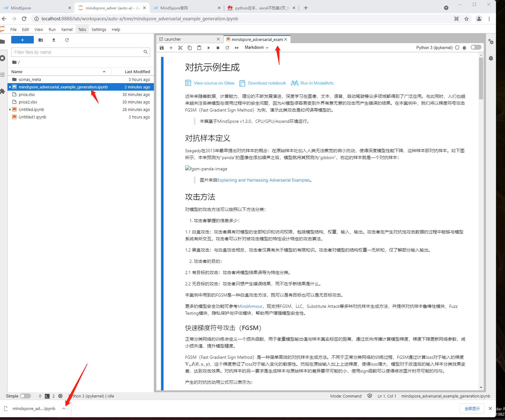Screen dimensions: 505x420
Task: Select the Untitled1.ipynb notebook
Action: tap(81, 117)
